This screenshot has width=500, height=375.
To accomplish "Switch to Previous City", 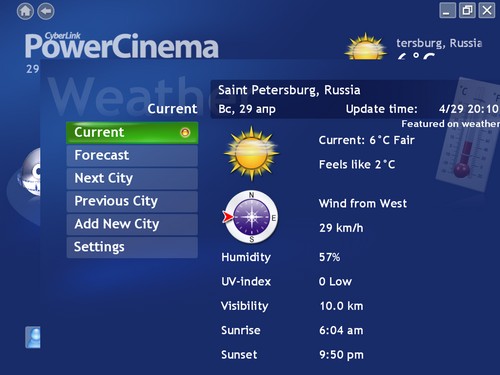I will coord(132,202).
